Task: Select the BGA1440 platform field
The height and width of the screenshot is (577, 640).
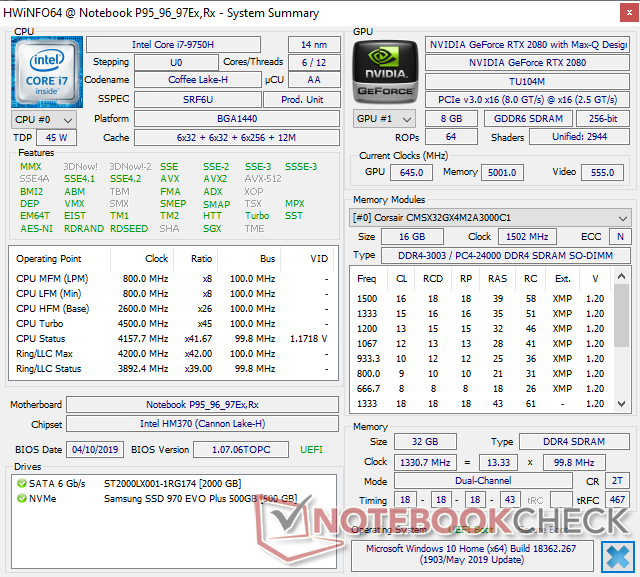Action: point(237,119)
